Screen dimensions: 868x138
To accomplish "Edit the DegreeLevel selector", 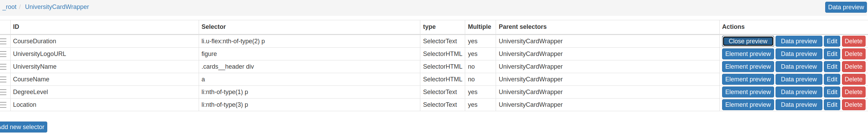I will (832, 92).
